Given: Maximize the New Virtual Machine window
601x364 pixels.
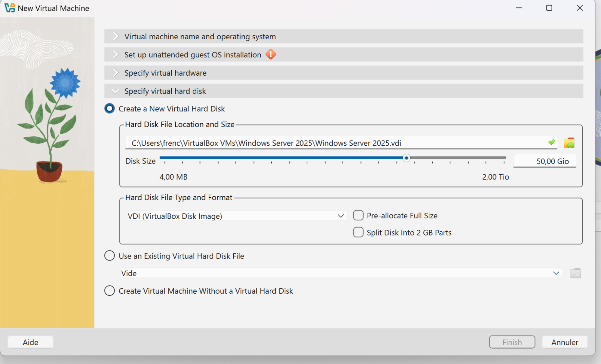Looking at the screenshot, I should (549, 8).
